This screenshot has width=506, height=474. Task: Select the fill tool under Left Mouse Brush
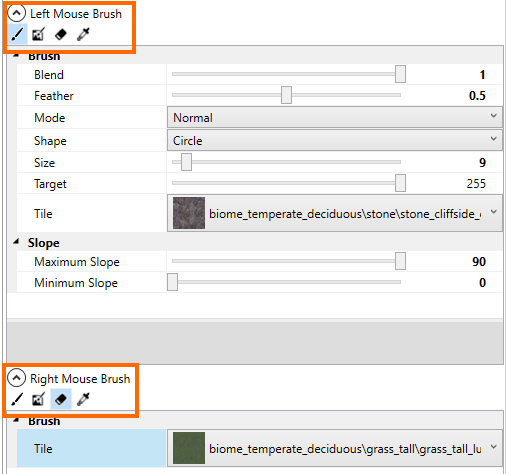coord(38,34)
